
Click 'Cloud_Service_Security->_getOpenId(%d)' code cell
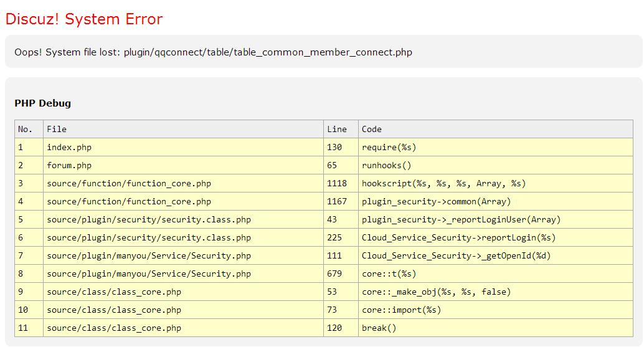[456, 255]
